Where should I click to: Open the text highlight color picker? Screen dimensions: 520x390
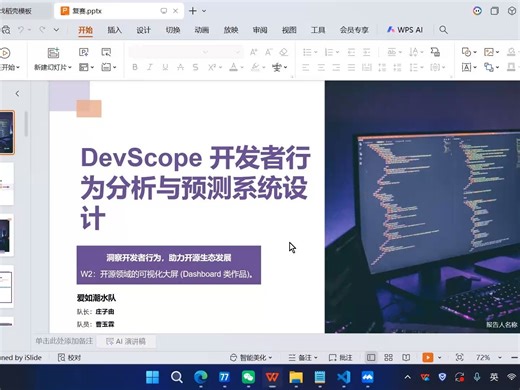coord(255,67)
